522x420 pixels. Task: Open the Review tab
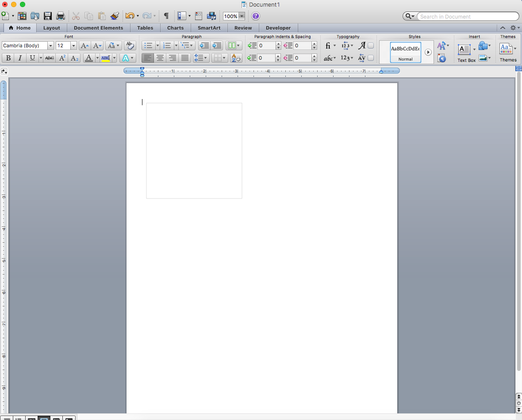pyautogui.click(x=243, y=28)
